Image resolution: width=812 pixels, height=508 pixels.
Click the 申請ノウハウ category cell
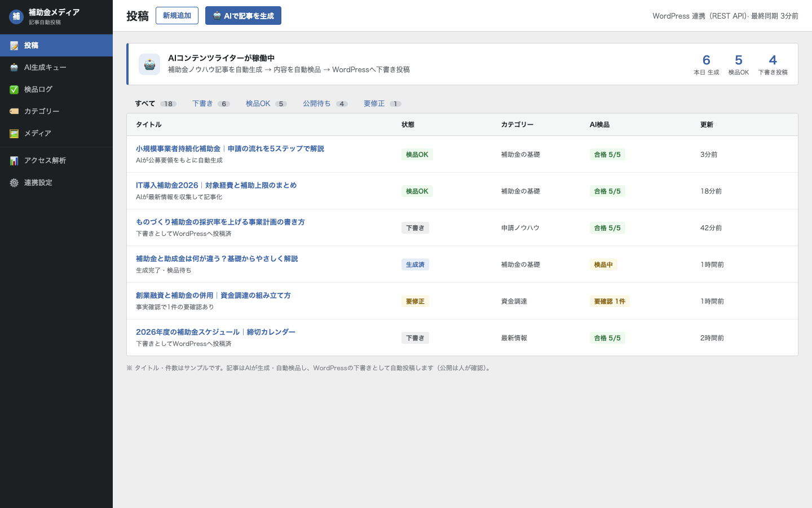pyautogui.click(x=520, y=228)
